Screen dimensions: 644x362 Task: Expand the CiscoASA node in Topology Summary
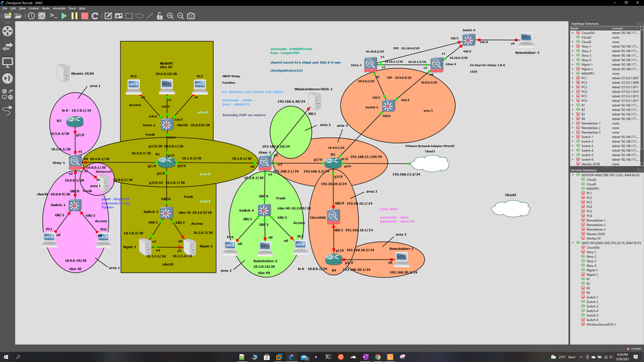(x=572, y=32)
